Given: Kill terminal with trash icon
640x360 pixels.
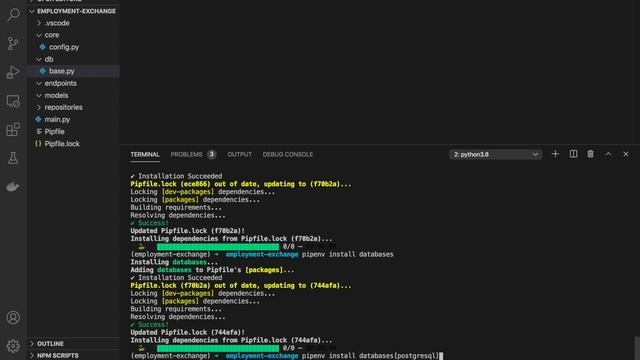Looking at the screenshot, I should [590, 154].
